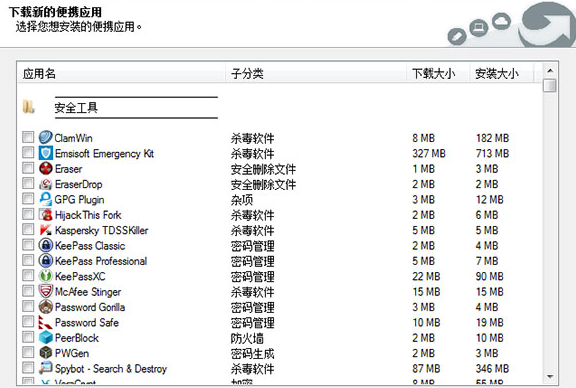576x388 pixels.
Task: Check the KeePass Professional checkbox
Action: pos(28,261)
